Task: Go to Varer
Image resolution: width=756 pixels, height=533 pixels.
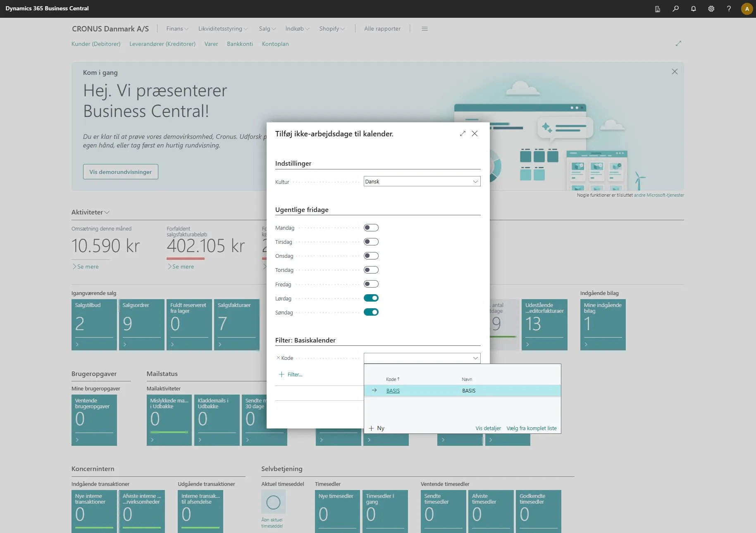Action: click(211, 44)
